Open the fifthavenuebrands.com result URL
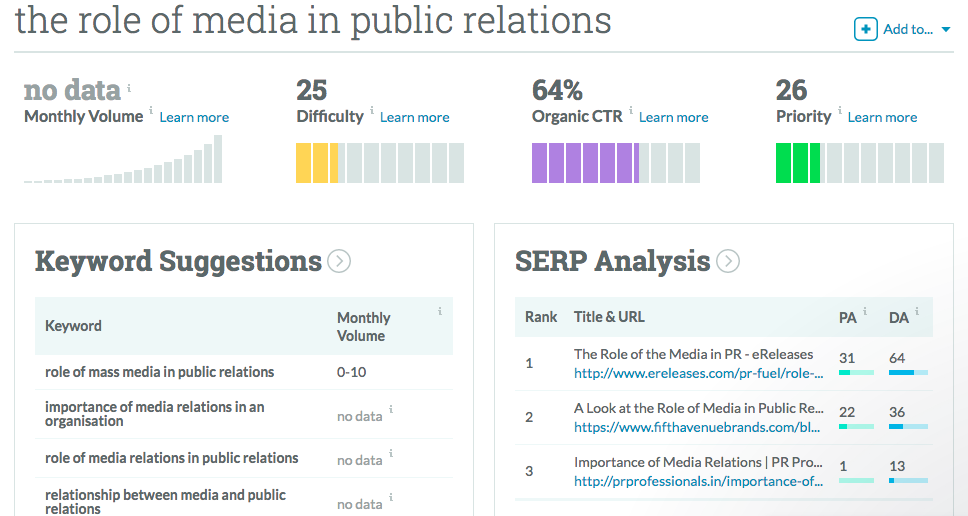 [x=698, y=428]
